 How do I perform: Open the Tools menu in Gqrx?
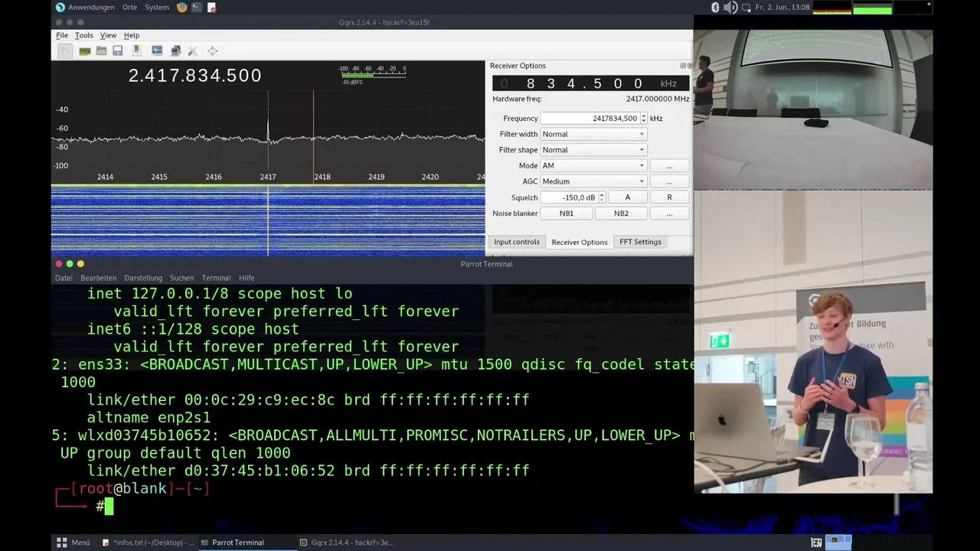click(83, 35)
